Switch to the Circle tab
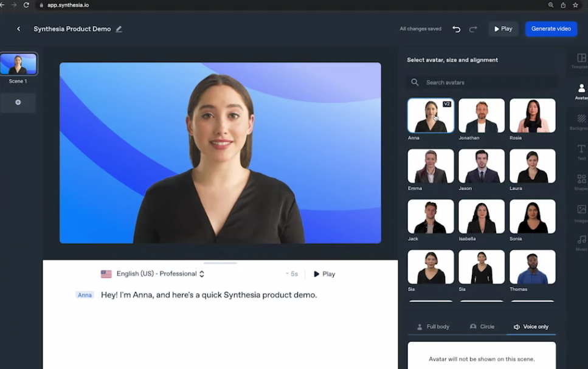Image resolution: width=588 pixels, height=369 pixels. (x=482, y=326)
